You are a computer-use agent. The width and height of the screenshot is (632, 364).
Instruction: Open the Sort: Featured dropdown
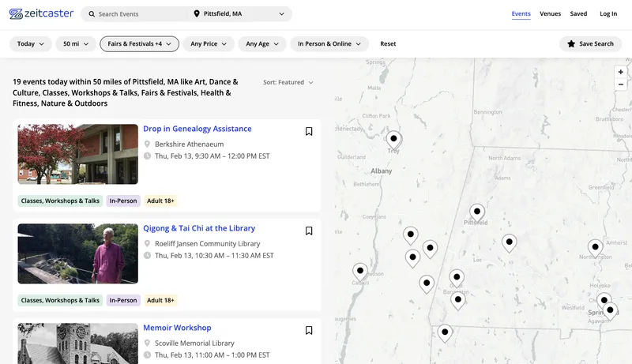[288, 82]
